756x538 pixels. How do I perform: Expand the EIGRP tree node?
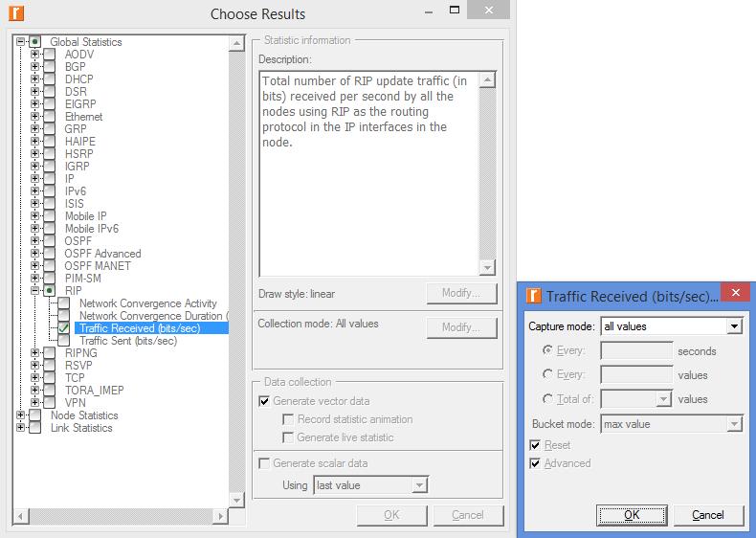tap(34, 103)
